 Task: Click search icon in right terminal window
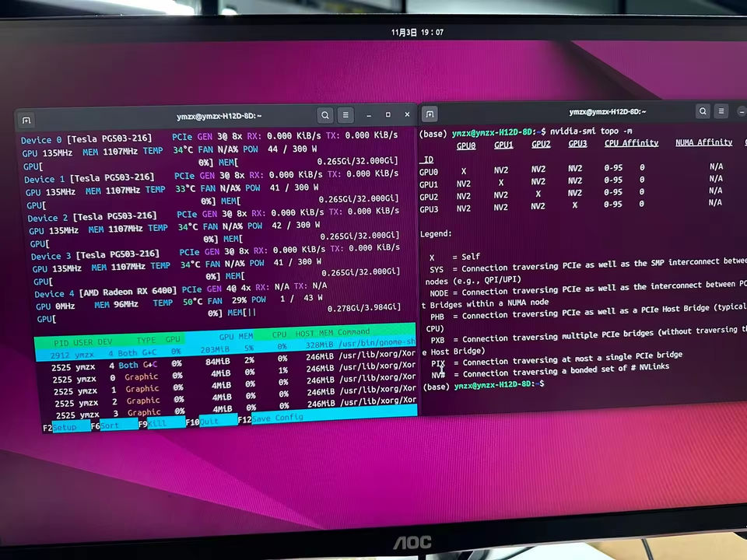pos(703,111)
